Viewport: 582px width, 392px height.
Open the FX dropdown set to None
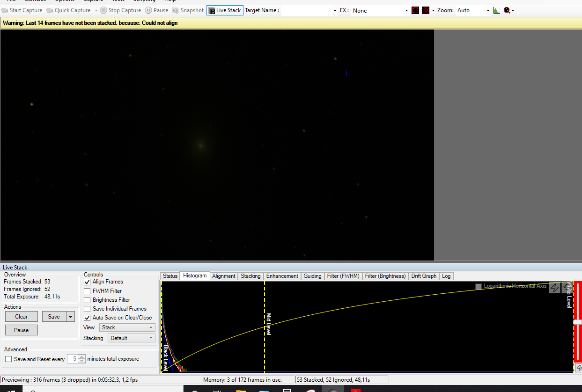click(x=380, y=10)
